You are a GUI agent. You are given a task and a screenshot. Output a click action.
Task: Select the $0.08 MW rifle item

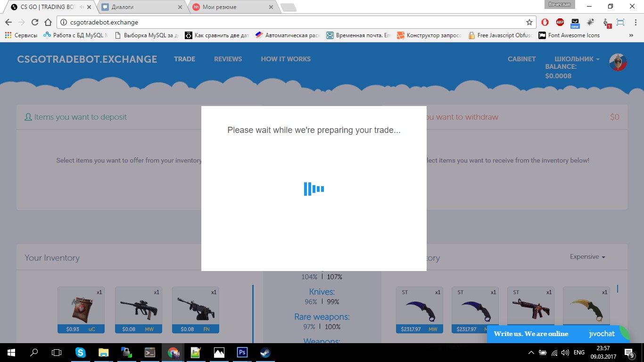(139, 310)
